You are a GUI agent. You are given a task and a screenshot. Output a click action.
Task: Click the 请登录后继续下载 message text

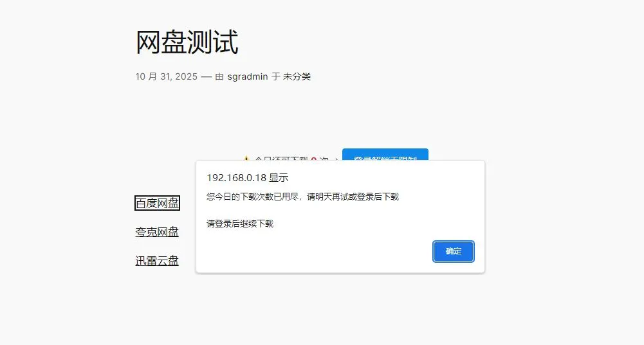[240, 224]
